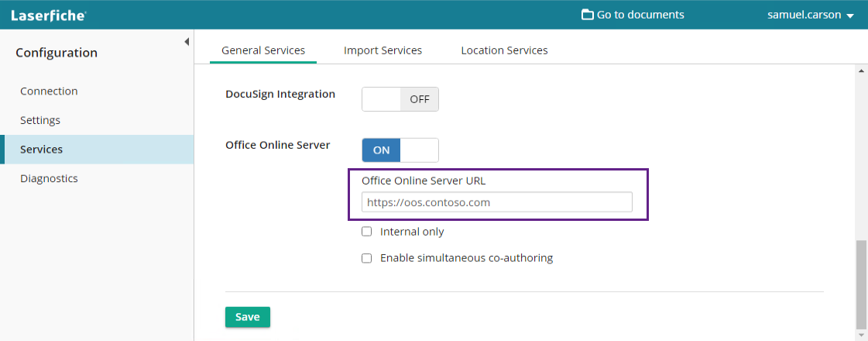Image resolution: width=868 pixels, height=341 pixels.
Task: Open the samuel.carson user menu
Action: pos(811,15)
